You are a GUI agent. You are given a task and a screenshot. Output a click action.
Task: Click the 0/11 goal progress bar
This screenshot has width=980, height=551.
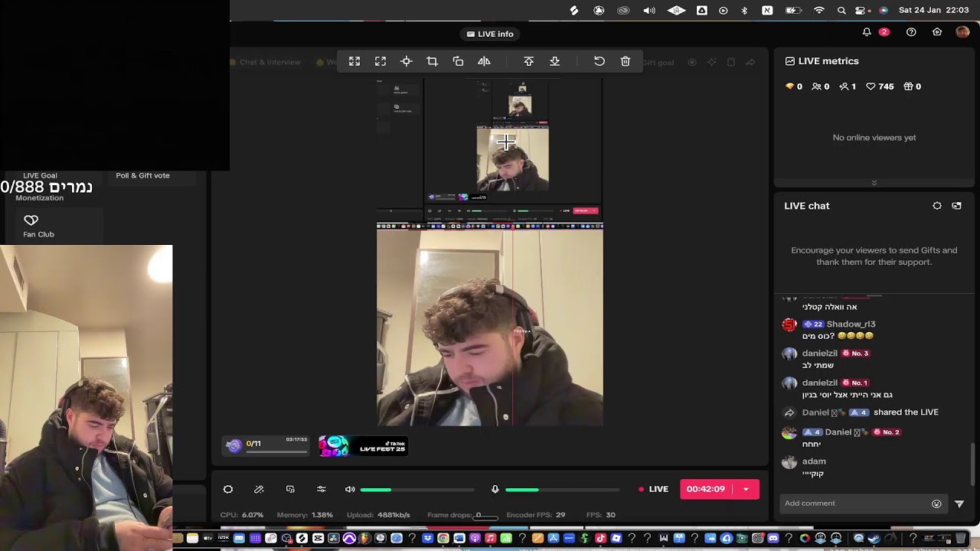[x=276, y=452]
